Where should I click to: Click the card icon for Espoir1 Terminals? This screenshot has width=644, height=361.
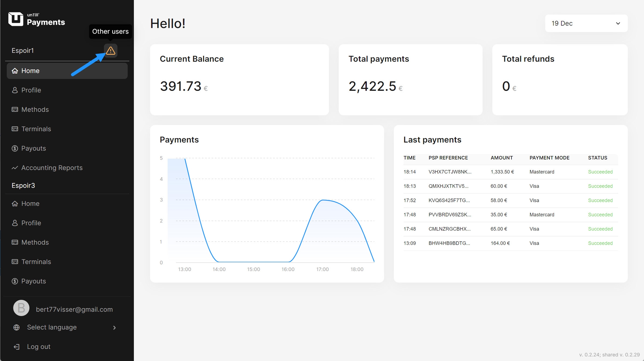pos(15,129)
